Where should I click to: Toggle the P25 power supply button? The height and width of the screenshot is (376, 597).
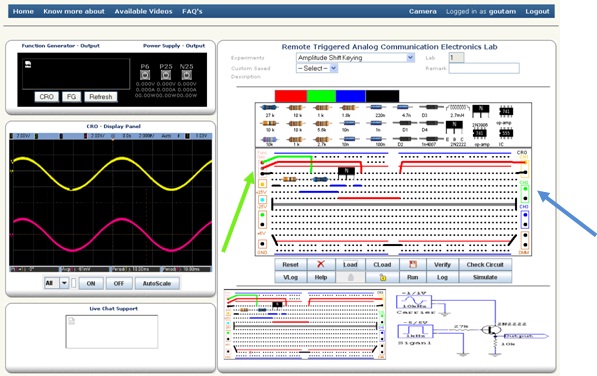point(166,75)
